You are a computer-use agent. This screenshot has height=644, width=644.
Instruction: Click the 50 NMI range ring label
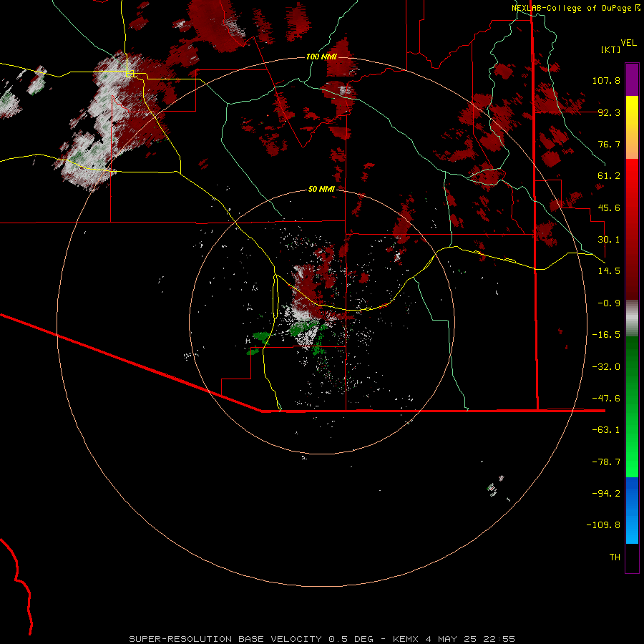(321, 189)
